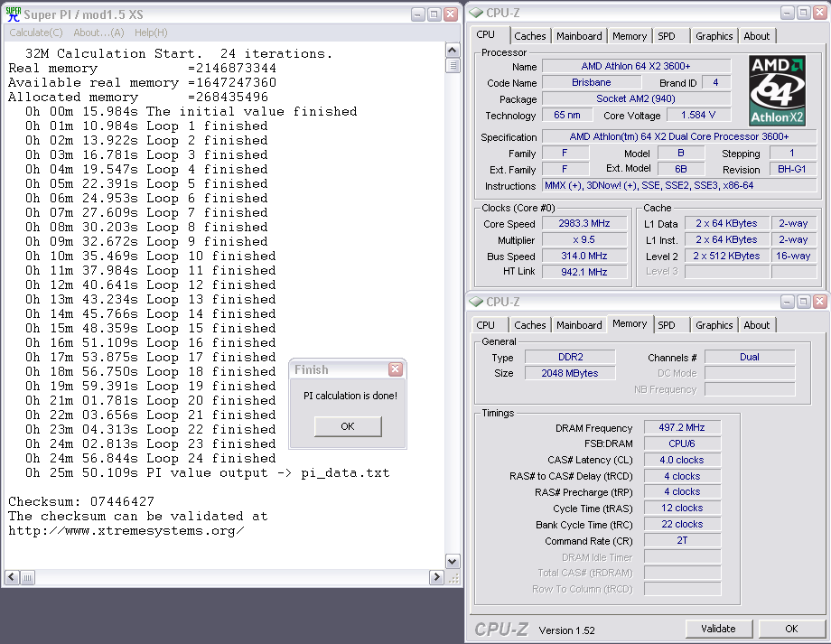Image resolution: width=831 pixels, height=644 pixels.
Task: Switch to Mainboard tab in bottom CPU-Z window
Action: pyautogui.click(x=579, y=325)
